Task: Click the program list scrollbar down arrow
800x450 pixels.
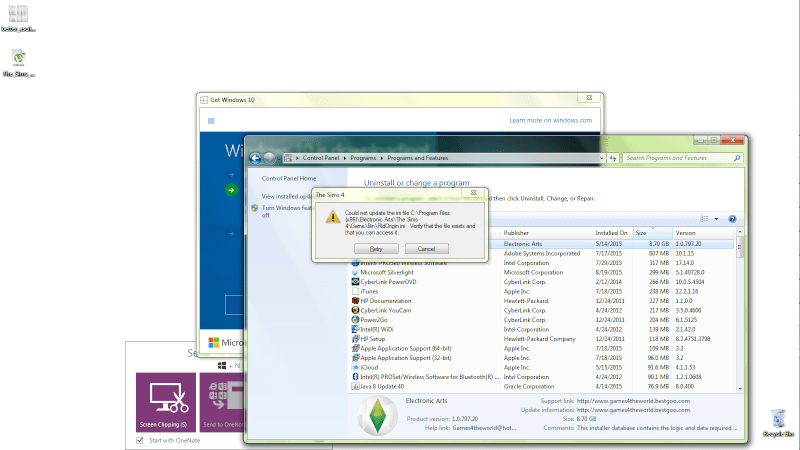Action: point(740,389)
